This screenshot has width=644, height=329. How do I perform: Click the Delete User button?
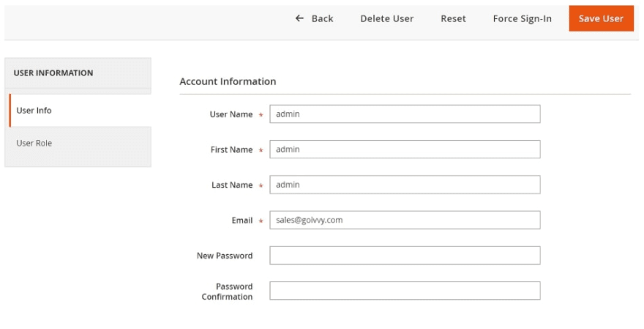[387, 18]
